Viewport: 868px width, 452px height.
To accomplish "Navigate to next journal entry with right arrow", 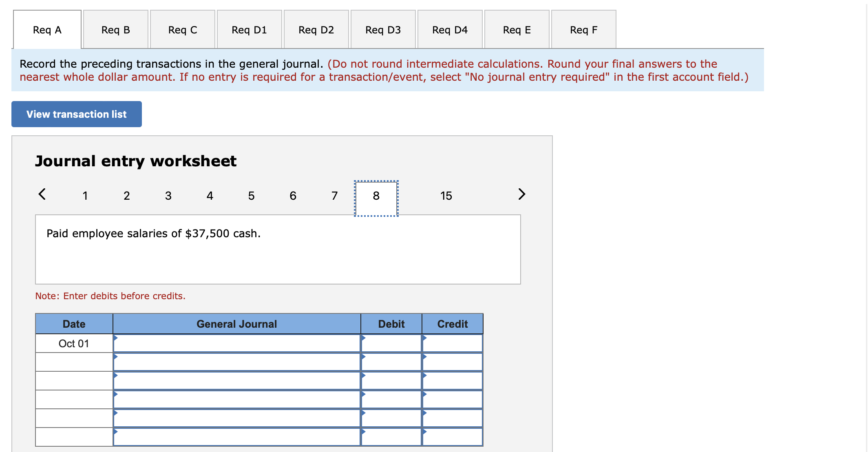I will tap(522, 195).
